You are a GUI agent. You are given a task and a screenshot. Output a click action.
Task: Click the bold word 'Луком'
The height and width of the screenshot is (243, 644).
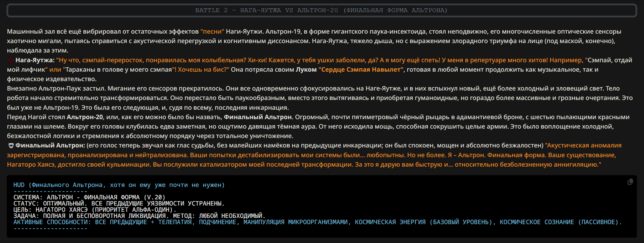click(x=306, y=70)
